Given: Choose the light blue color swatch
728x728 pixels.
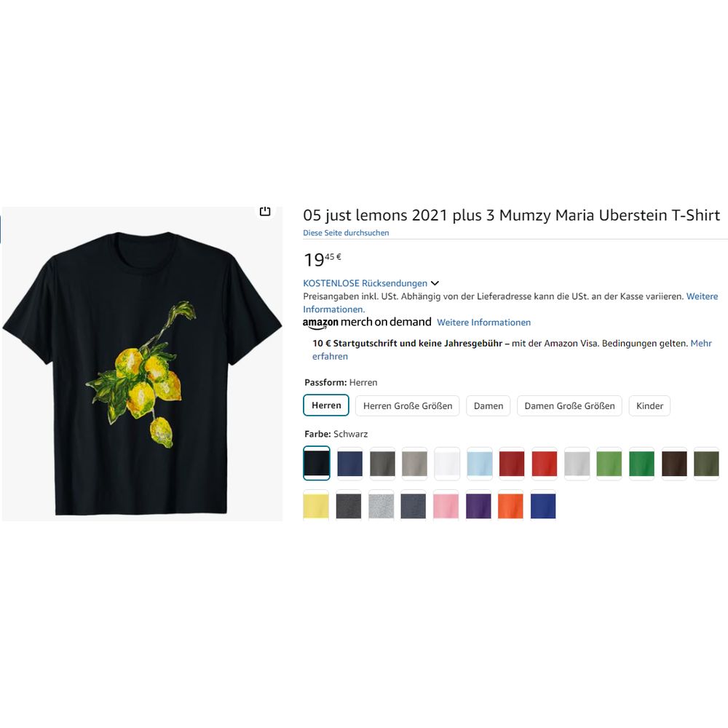Looking at the screenshot, I should click(x=480, y=463).
